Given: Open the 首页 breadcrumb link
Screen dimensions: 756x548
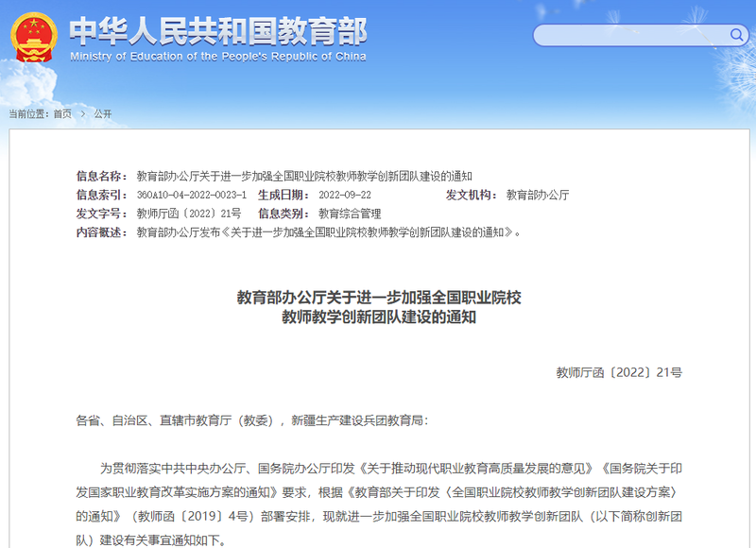Looking at the screenshot, I should (62, 113).
